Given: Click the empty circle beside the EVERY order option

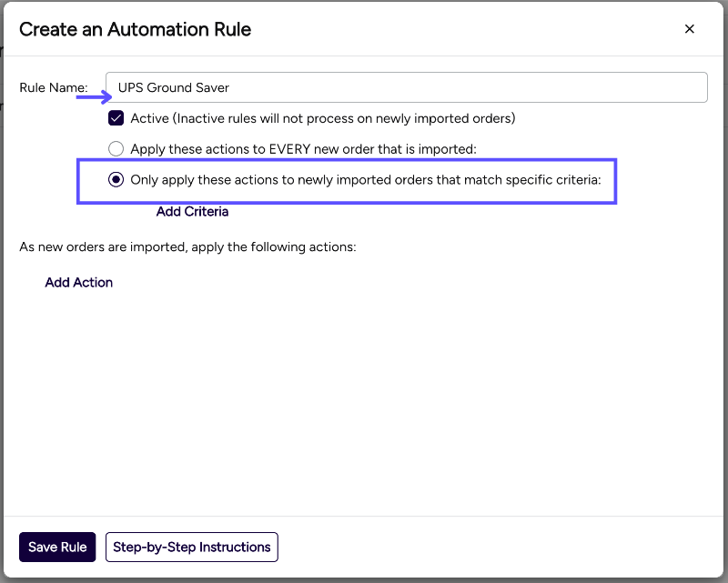Looking at the screenshot, I should (116, 148).
